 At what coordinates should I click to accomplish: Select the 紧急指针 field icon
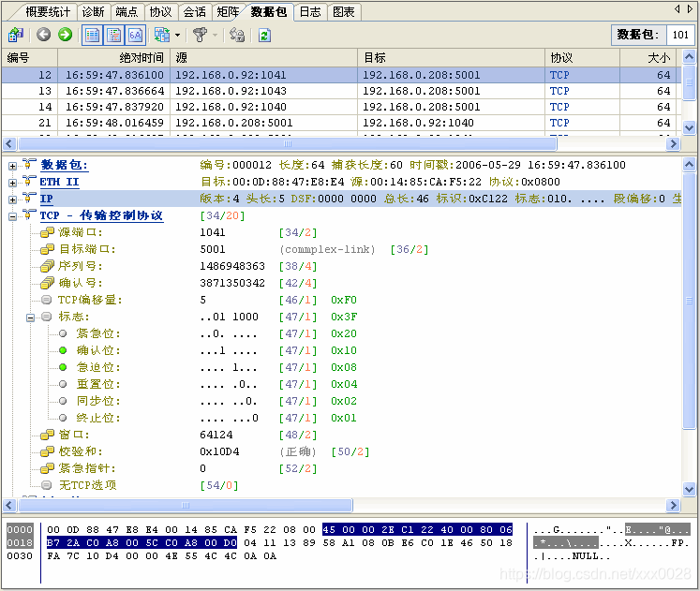coord(47,469)
